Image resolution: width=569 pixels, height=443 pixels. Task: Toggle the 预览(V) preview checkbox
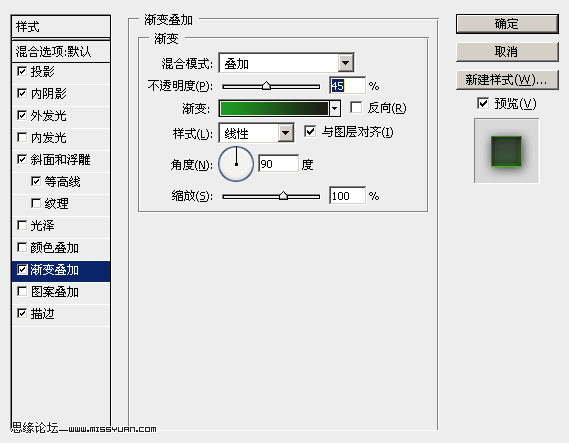(483, 103)
